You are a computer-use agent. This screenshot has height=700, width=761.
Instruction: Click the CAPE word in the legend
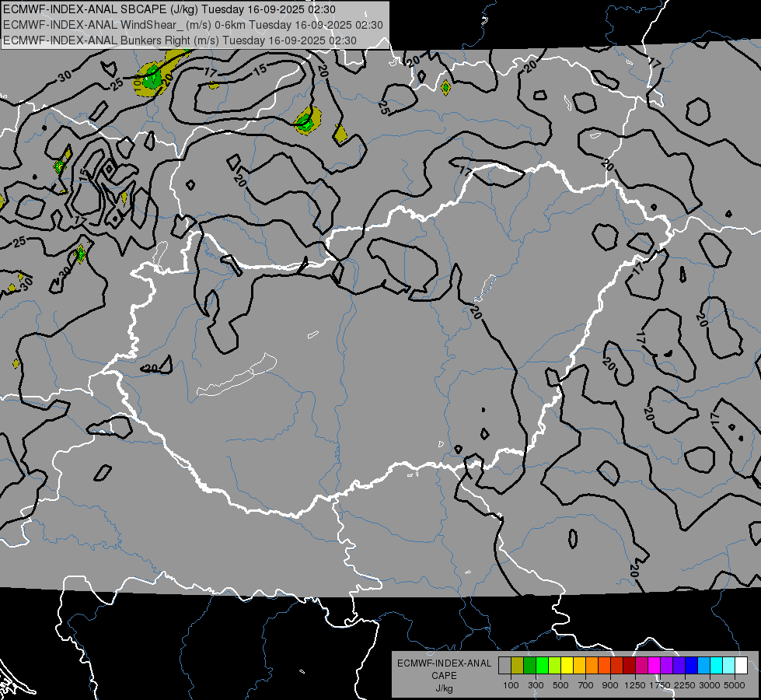click(445, 675)
